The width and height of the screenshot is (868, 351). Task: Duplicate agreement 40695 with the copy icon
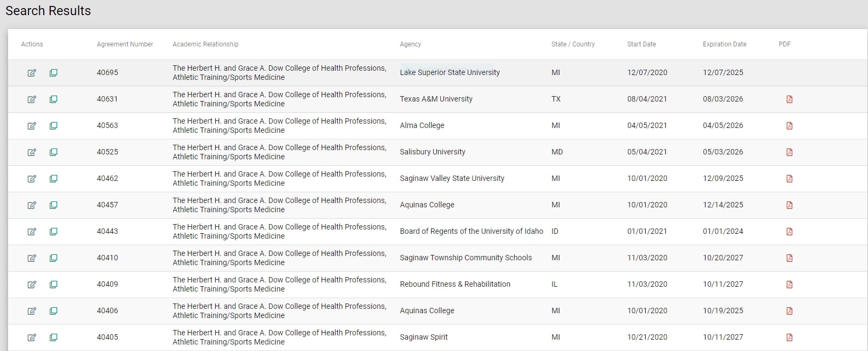click(x=53, y=73)
